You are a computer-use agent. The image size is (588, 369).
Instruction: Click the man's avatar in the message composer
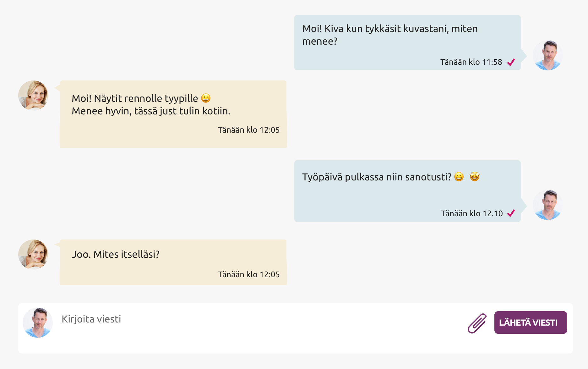[x=38, y=322]
